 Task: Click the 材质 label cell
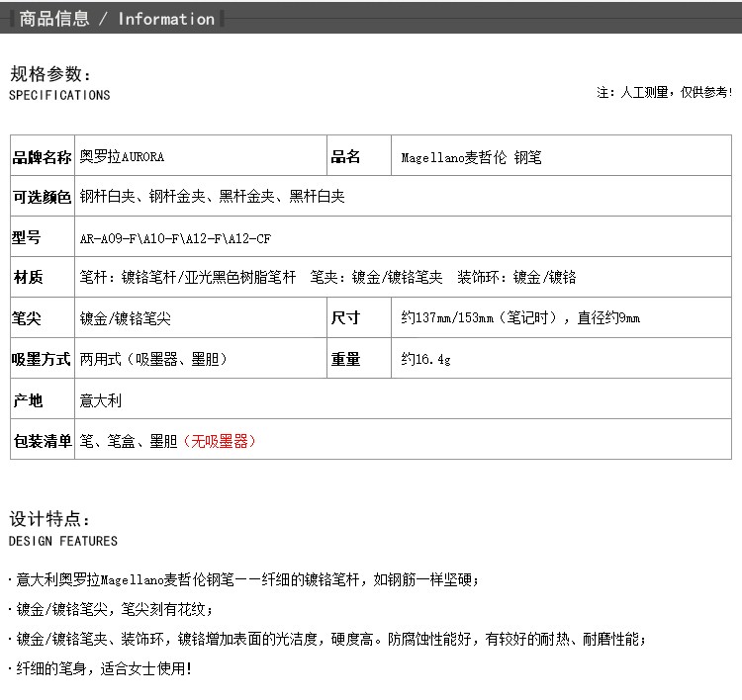click(43, 277)
